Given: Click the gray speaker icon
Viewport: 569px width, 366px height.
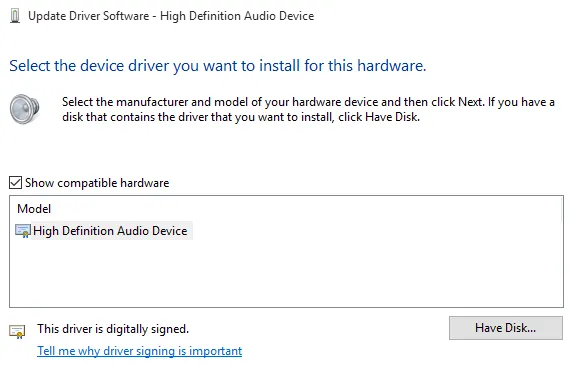Looking at the screenshot, I should point(24,109).
